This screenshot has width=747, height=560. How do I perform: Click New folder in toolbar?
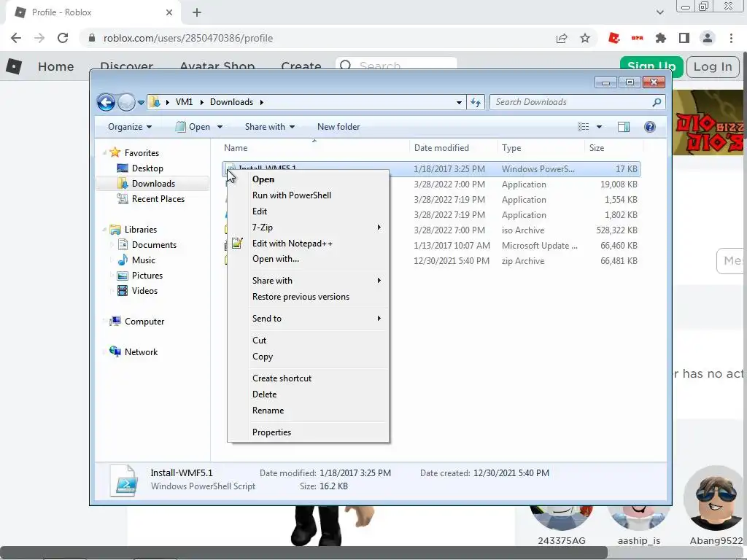[x=338, y=127]
